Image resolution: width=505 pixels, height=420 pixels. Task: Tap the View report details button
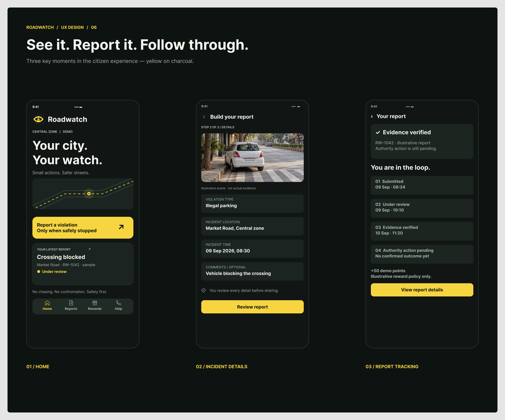422,290
